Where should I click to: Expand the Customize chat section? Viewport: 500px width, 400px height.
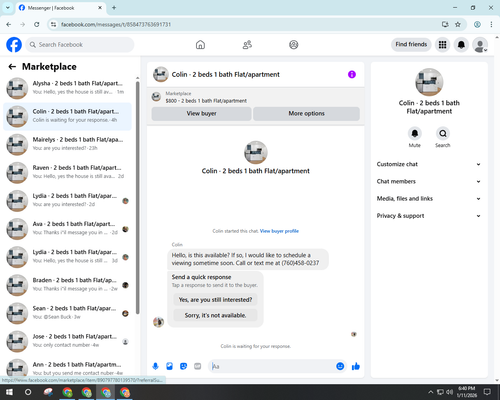click(429, 164)
